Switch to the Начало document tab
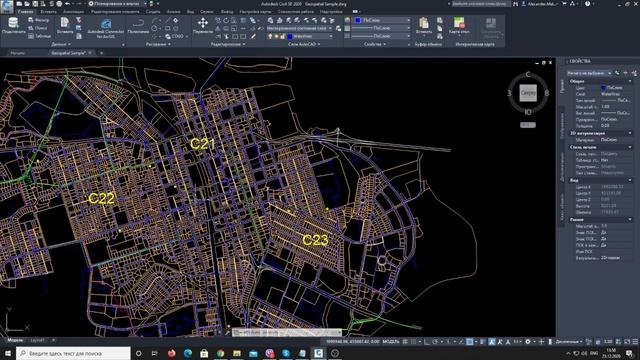640x360 pixels. [18, 53]
